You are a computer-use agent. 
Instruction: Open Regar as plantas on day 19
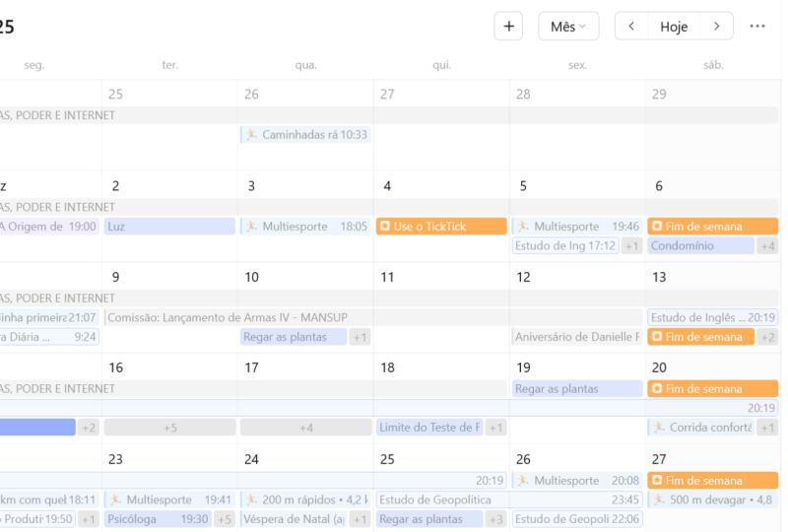(x=577, y=389)
